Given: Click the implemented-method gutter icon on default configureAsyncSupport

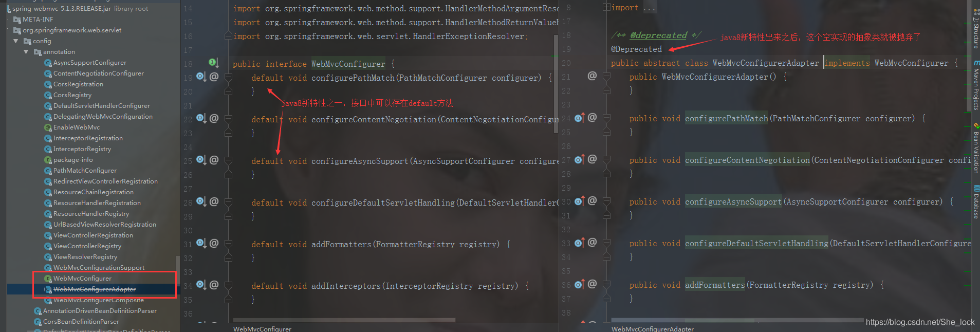Looking at the screenshot, I should (201, 160).
